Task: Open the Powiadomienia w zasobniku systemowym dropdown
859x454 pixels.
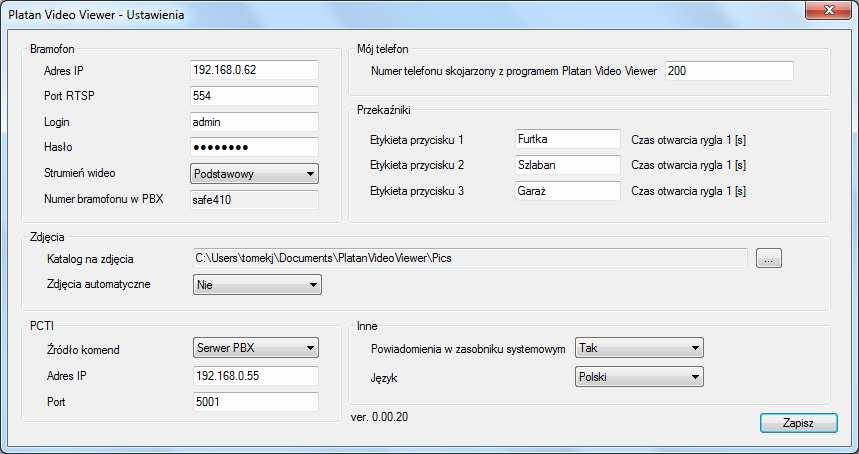Action: pos(639,348)
